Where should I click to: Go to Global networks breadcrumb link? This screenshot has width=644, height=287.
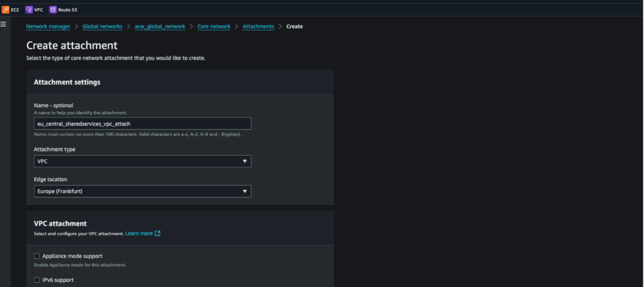click(x=102, y=27)
